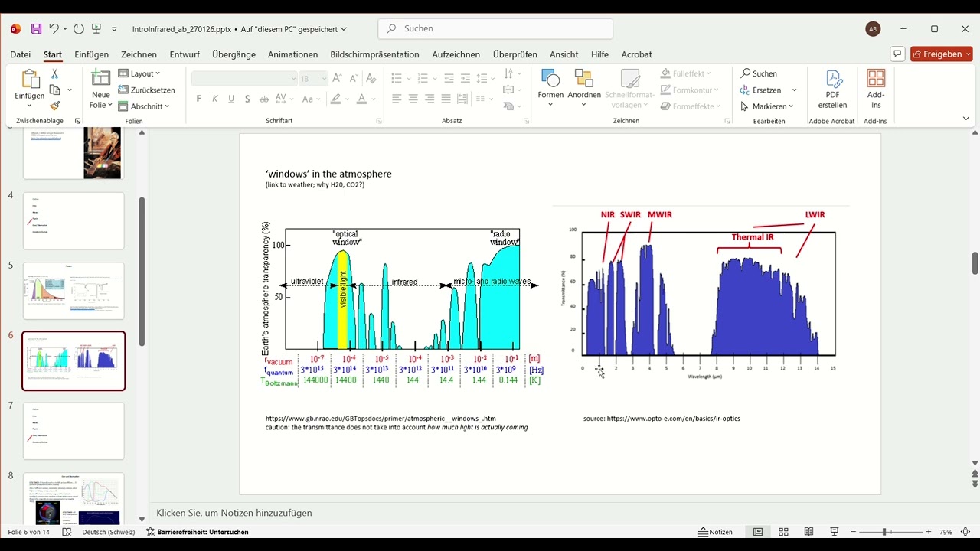The height and width of the screenshot is (551, 980).
Task: Save the presentation with the floppy disk icon
Action: 36,29
